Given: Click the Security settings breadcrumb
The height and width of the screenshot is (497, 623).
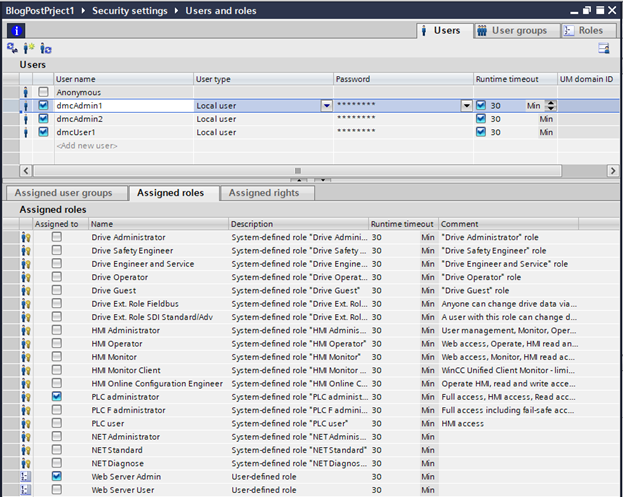Looking at the screenshot, I should point(131,10).
